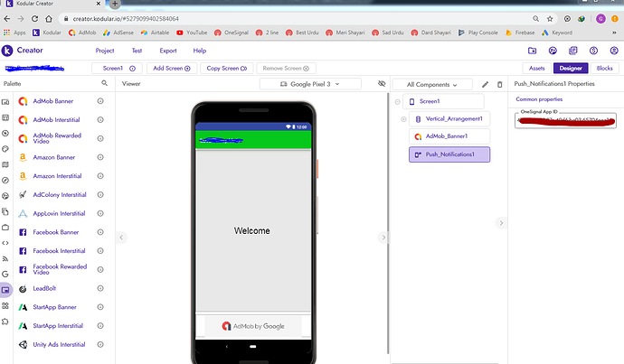The height and width of the screenshot is (364, 624).
Task: Switch to the Blocks tab
Action: [x=604, y=68]
